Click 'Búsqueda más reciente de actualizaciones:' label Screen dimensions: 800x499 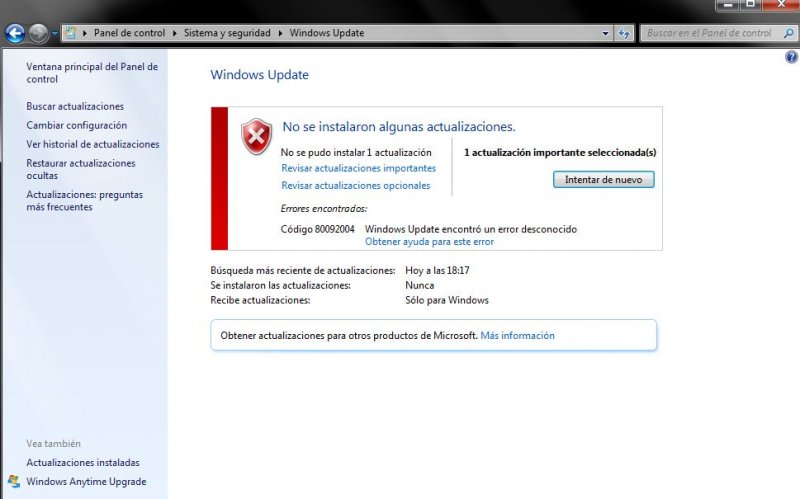[x=303, y=270]
